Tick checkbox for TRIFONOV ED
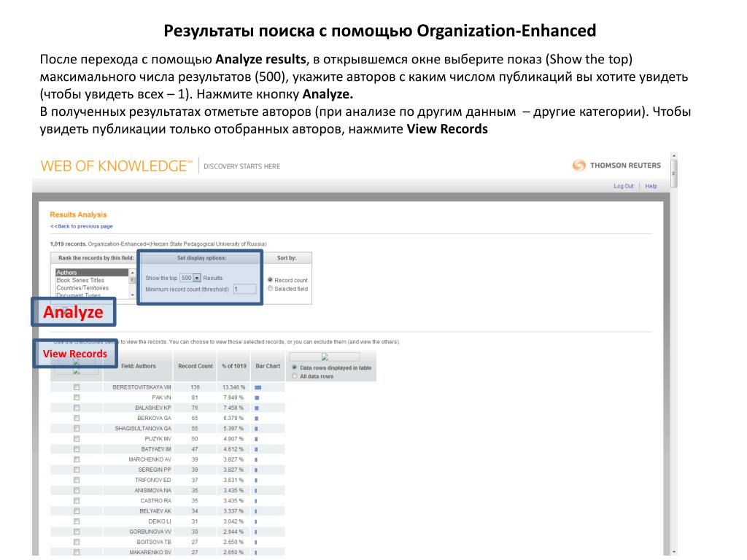 point(77,480)
